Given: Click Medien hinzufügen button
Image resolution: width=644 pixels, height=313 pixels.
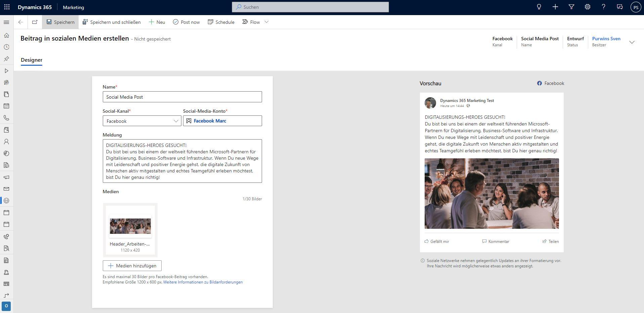Looking at the screenshot, I should 132,266.
